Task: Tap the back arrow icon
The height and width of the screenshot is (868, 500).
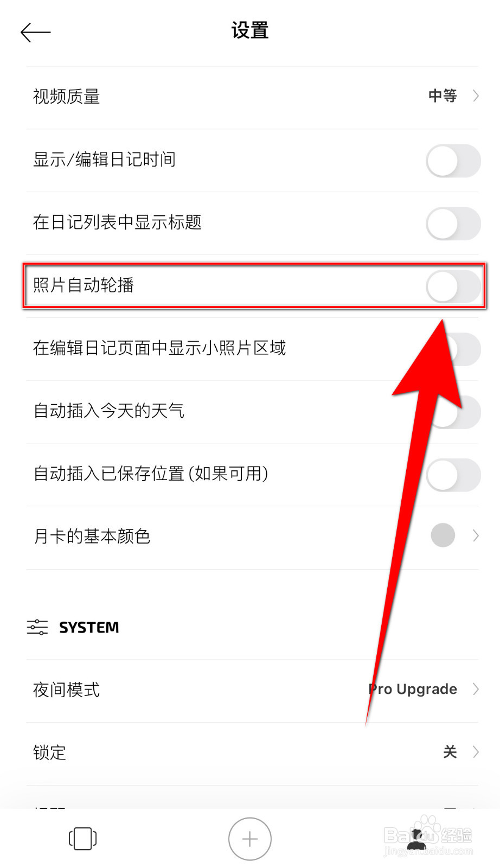Action: 36,33
